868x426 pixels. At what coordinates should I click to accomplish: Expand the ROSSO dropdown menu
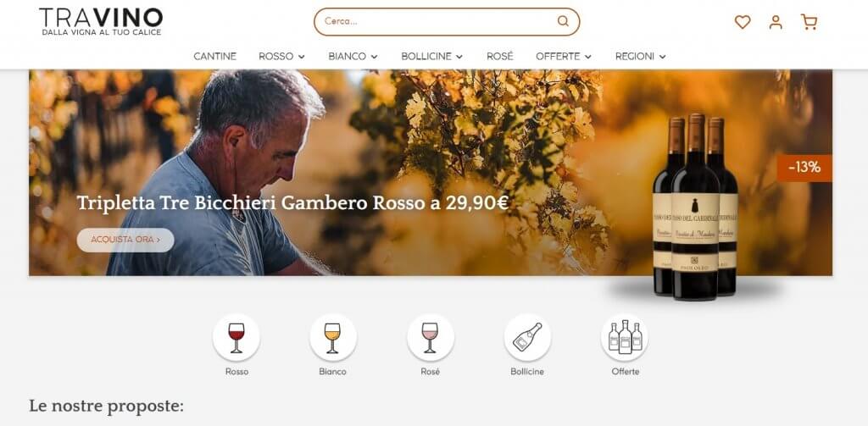click(281, 57)
